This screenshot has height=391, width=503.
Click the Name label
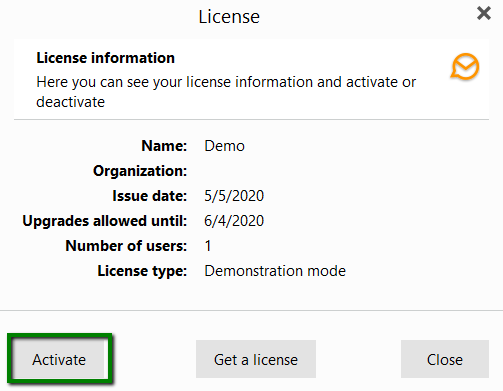164,146
